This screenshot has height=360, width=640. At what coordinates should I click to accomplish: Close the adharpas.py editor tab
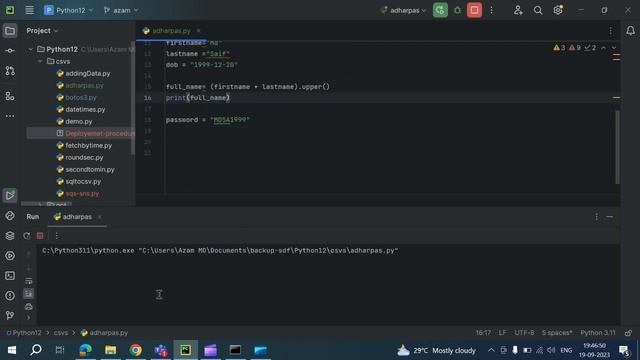(x=199, y=31)
